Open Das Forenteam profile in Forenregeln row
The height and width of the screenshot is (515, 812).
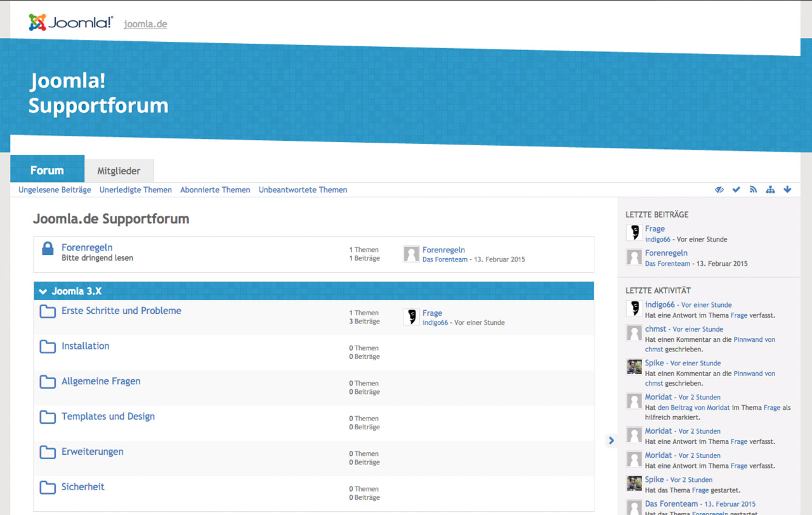coord(445,259)
